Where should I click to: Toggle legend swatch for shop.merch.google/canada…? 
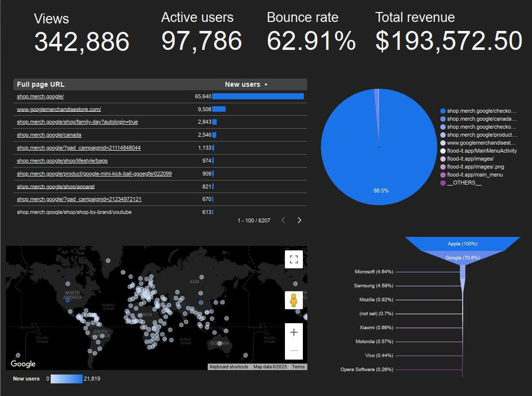[x=443, y=119]
